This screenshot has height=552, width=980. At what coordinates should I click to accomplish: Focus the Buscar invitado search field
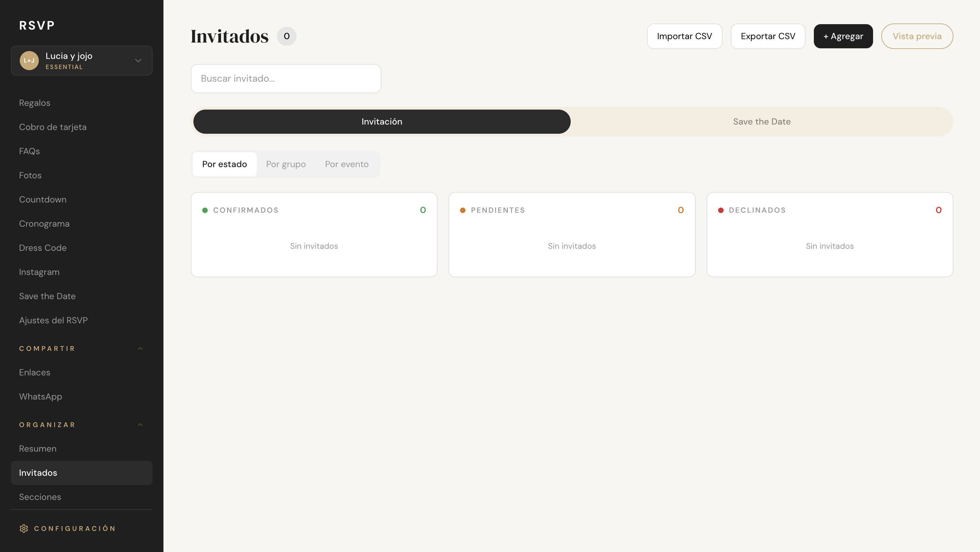pos(286,78)
